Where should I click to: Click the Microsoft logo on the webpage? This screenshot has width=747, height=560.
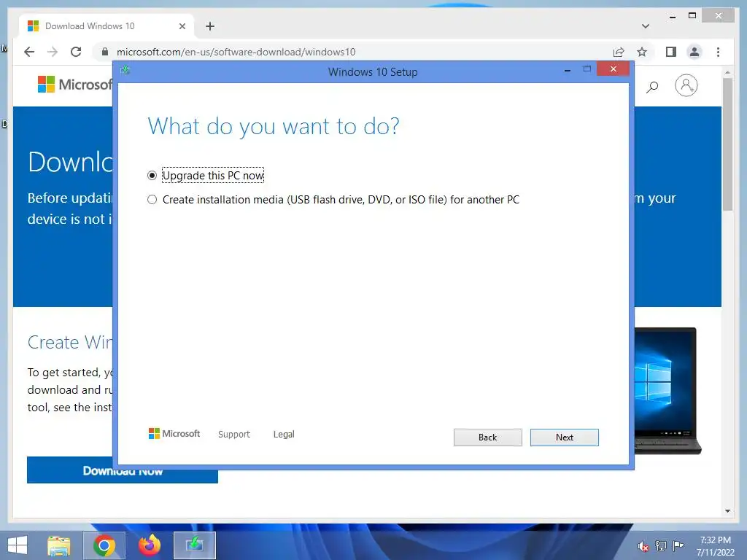[x=75, y=85]
